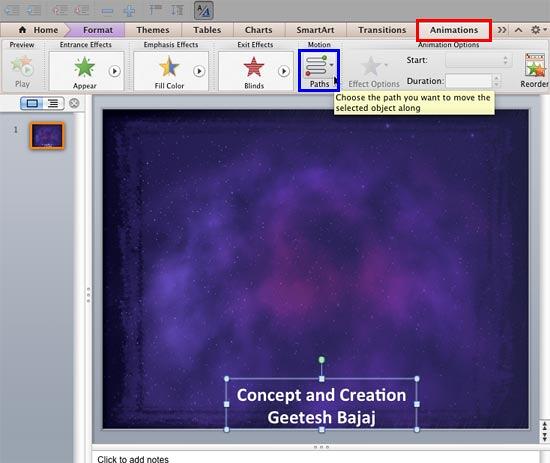550x463 pixels.
Task: Select the Fill Color emphasis effect
Action: [x=169, y=67]
